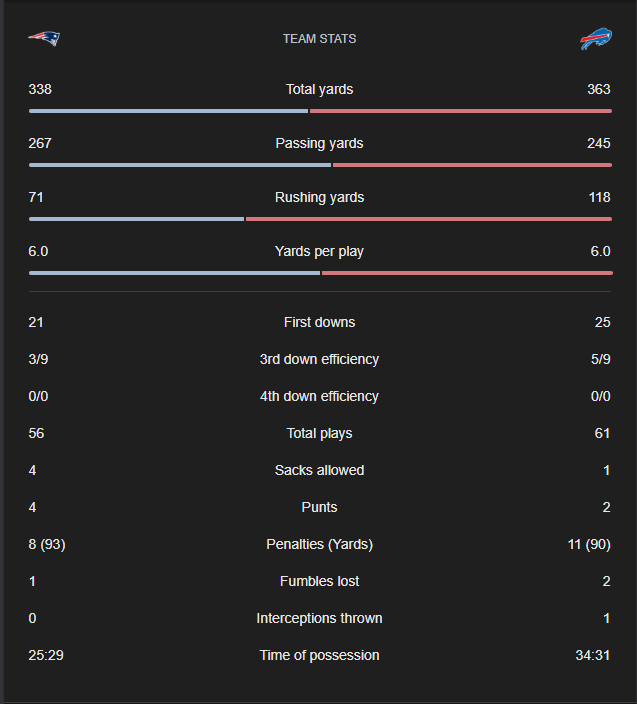Click the Yards per play label
The image size is (637, 704).
tap(319, 251)
